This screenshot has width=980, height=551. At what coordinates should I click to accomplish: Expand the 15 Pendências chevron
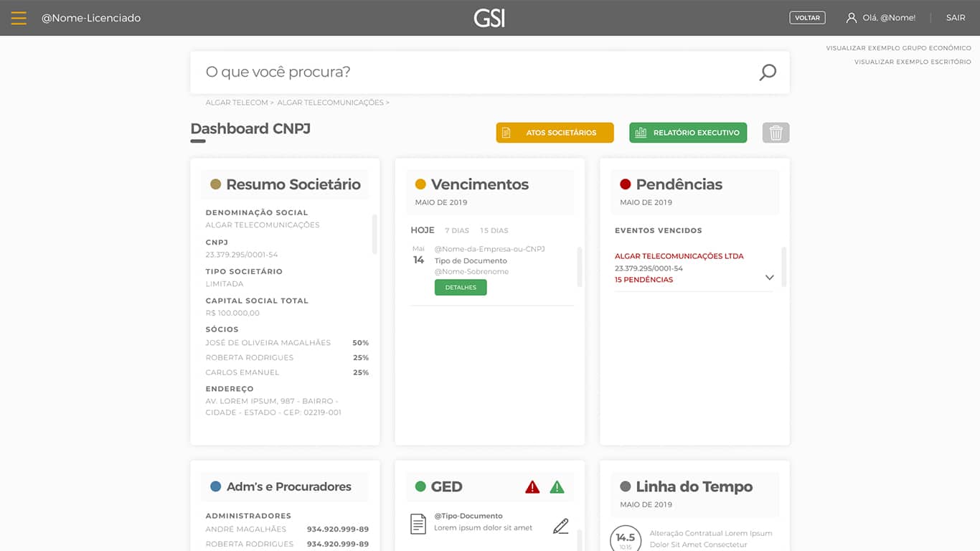(769, 278)
